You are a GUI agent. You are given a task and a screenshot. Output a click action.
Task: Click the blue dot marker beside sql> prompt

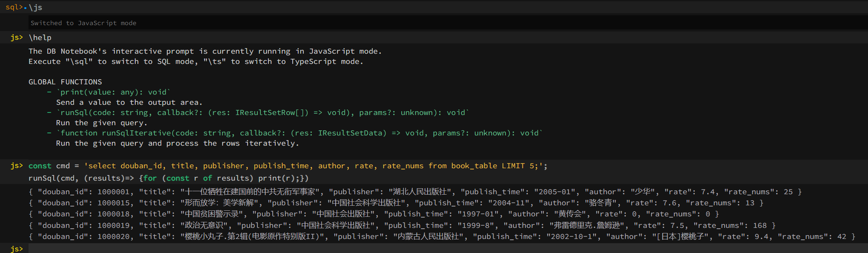tap(25, 8)
